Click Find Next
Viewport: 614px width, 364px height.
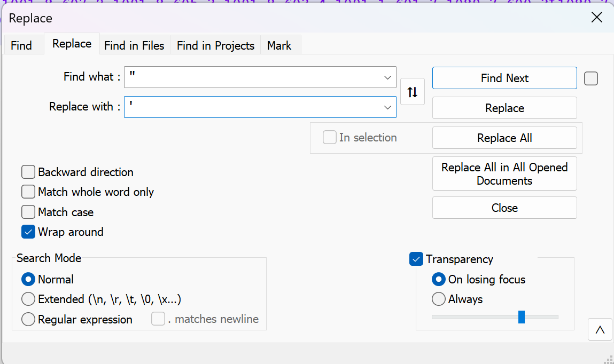pyautogui.click(x=504, y=77)
